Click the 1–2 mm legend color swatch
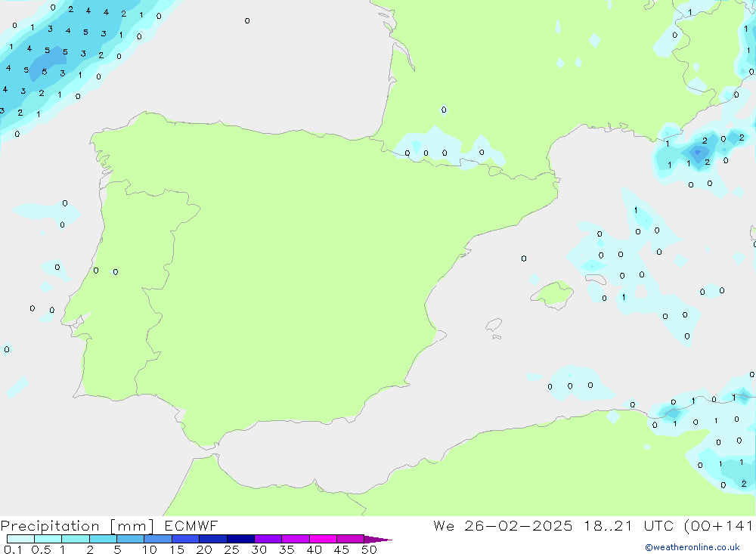Image resolution: width=756 pixels, height=554 pixels. pos(76,539)
